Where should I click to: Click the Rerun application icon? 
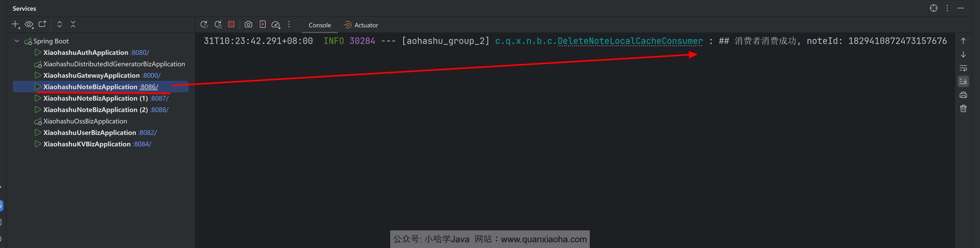point(204,24)
